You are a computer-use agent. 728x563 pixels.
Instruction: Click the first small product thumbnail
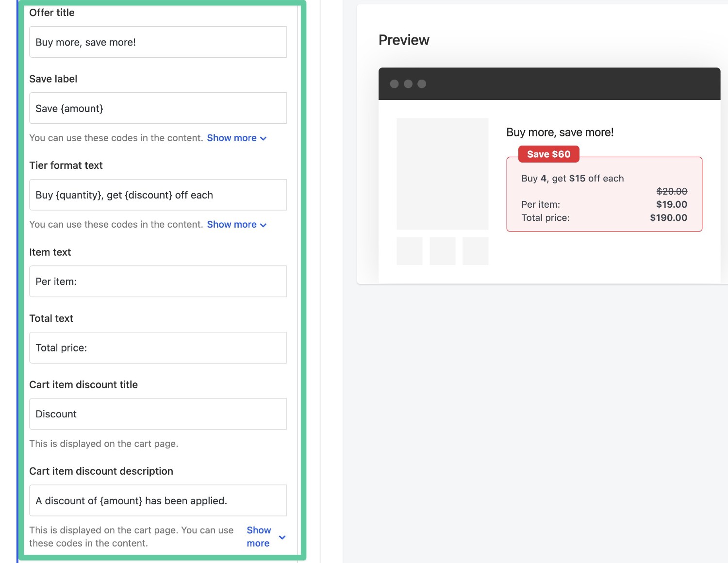tap(410, 251)
